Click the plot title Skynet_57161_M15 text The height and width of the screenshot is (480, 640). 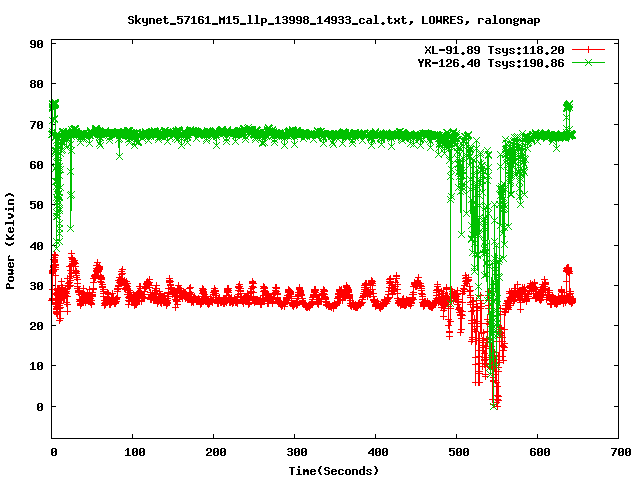(x=334, y=20)
